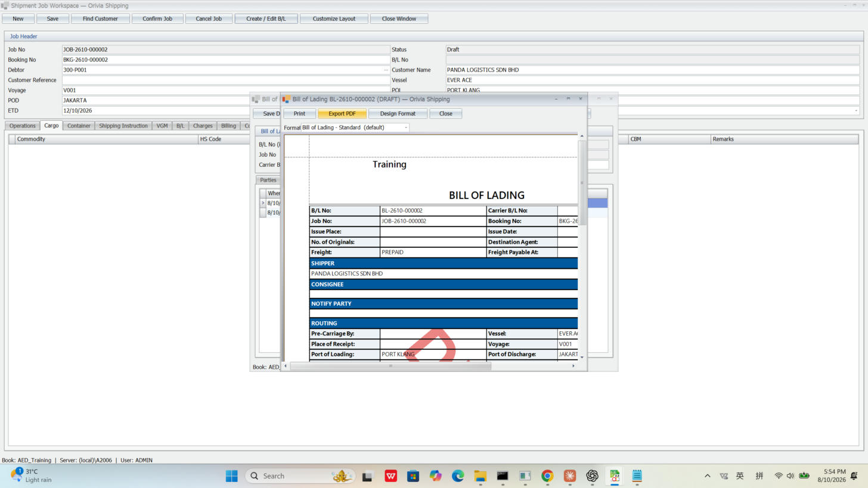Open the Microsoft Store taskbar icon
868x488 pixels.
413,475
